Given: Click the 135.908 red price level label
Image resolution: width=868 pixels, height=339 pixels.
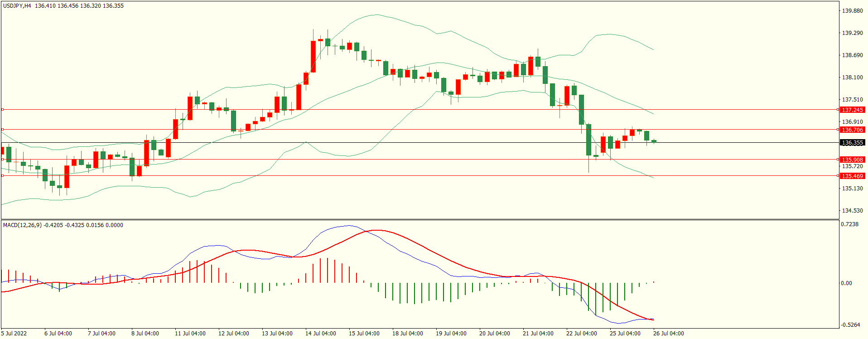Looking at the screenshot, I should 852,160.
